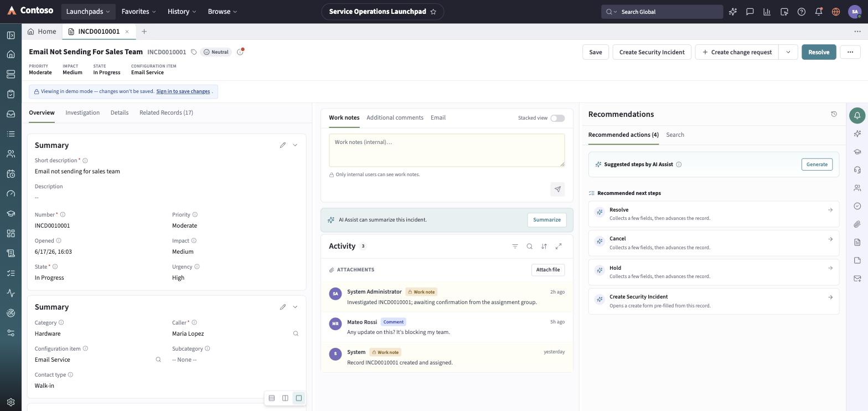Open the Favorites dropdown menu

138,12
